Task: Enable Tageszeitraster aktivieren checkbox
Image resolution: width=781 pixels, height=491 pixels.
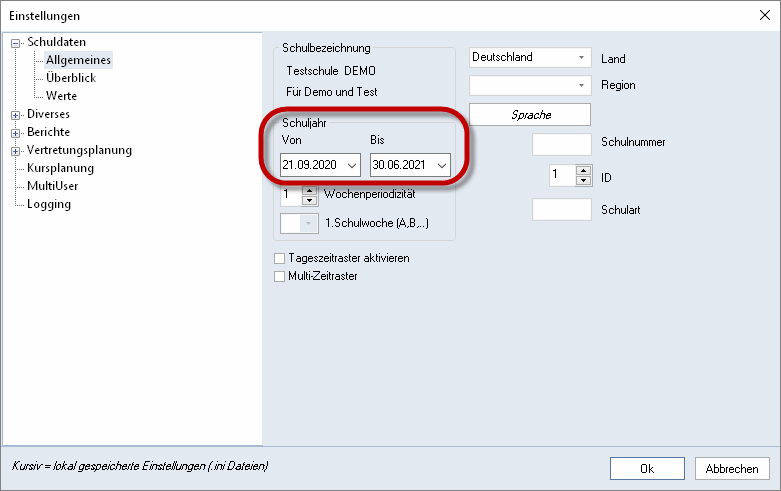Action: click(x=279, y=258)
